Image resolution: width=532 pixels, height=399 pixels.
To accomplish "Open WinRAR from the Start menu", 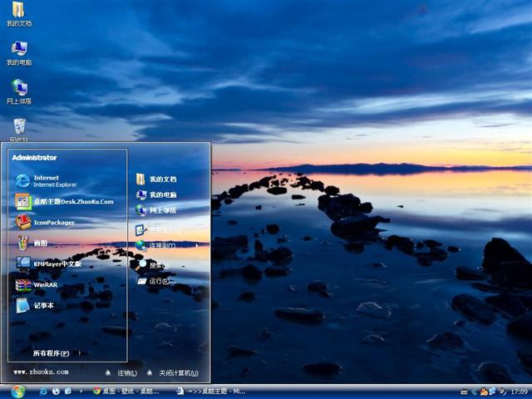I will point(45,284).
